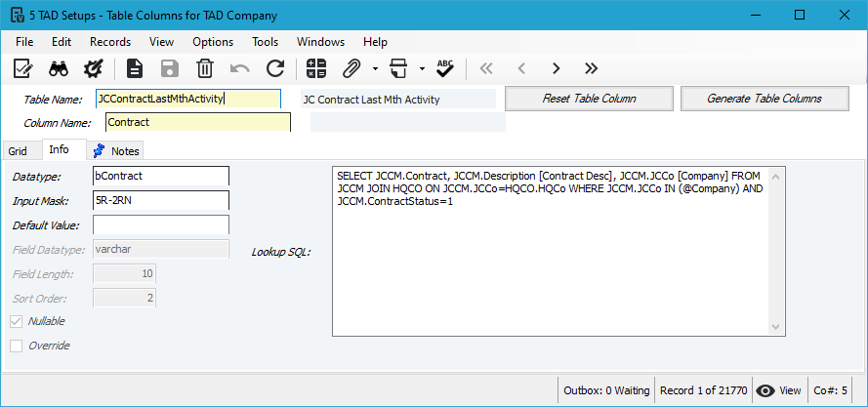Click the printer icon in toolbar
868x407 pixels.
398,68
